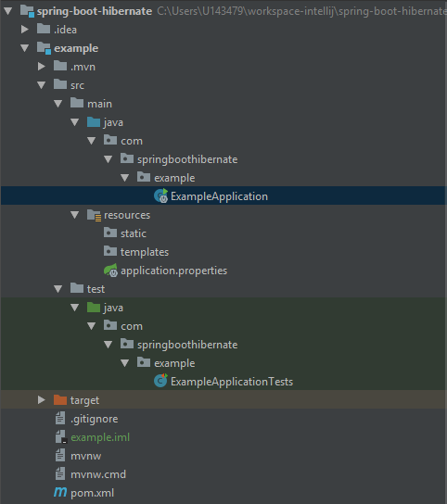
Task: Click the green test sources root icon
Action: pos(94,307)
